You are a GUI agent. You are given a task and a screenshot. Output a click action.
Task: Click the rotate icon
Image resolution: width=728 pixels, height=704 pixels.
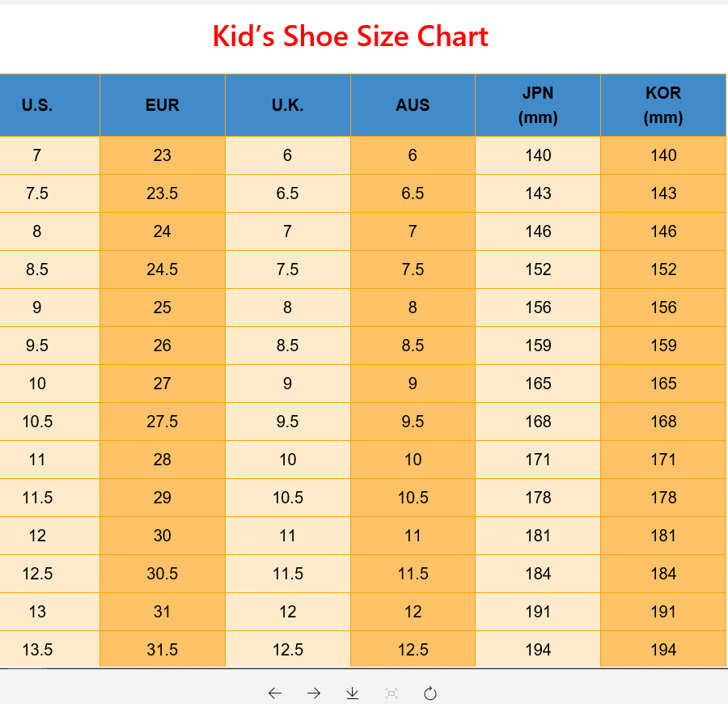(x=430, y=693)
